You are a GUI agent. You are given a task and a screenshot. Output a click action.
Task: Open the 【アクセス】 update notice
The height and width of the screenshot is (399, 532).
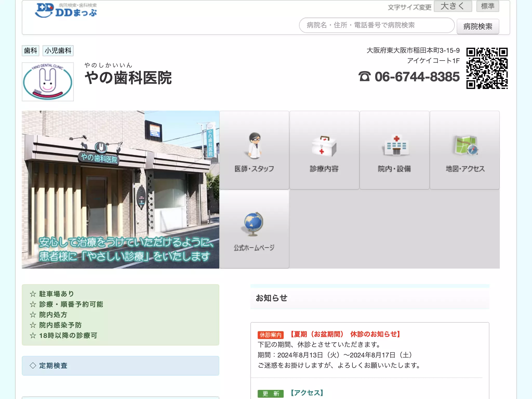307,393
